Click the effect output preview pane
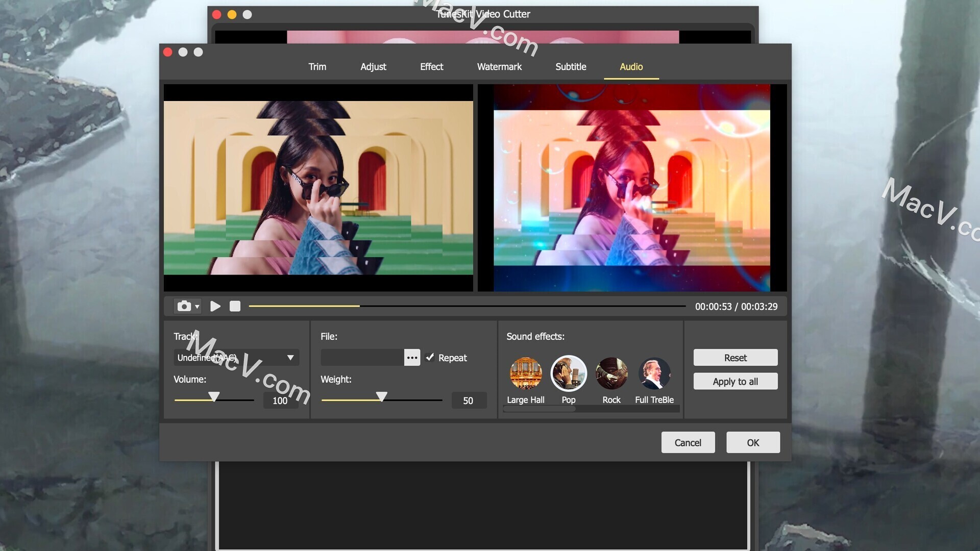The width and height of the screenshot is (980, 551). click(x=632, y=188)
